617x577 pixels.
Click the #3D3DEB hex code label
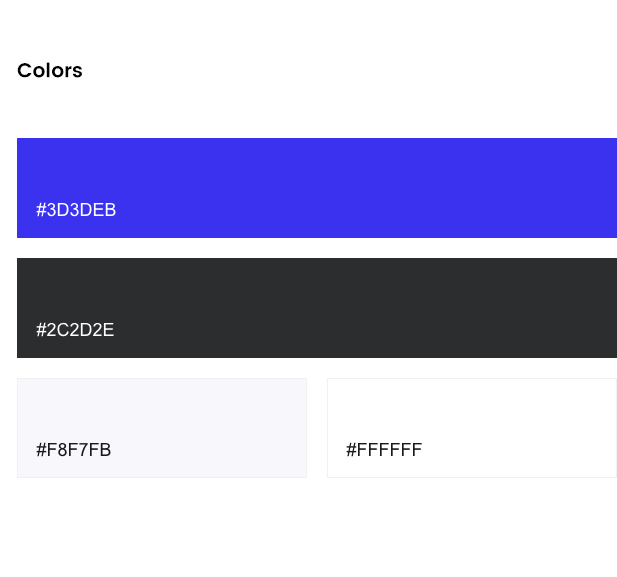pos(76,210)
